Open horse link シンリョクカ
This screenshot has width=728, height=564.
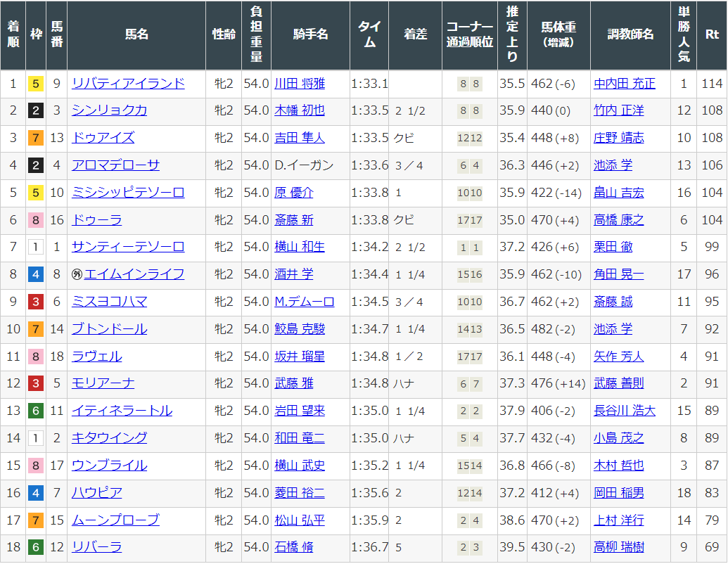[109, 110]
